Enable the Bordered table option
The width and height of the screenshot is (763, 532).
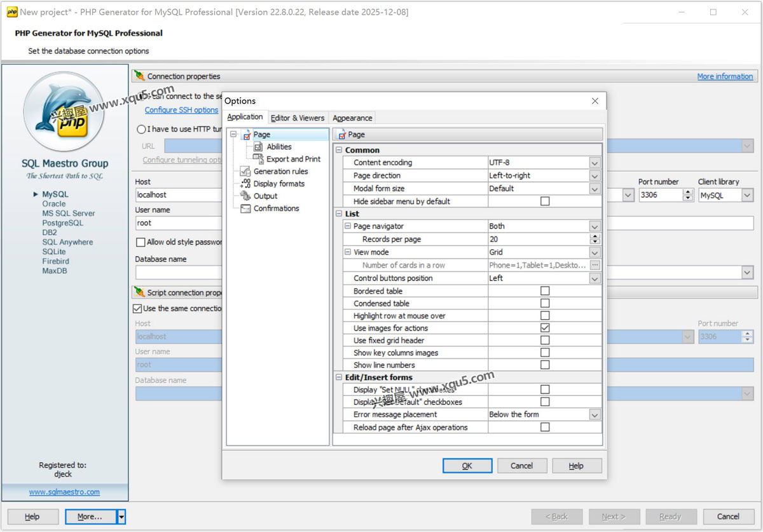point(544,290)
